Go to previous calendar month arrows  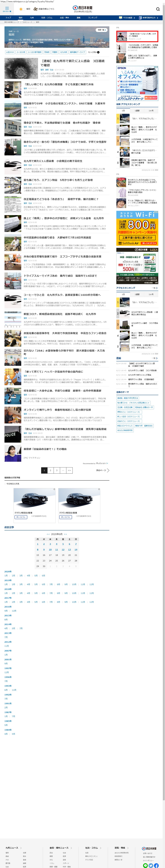click(x=48, y=534)
